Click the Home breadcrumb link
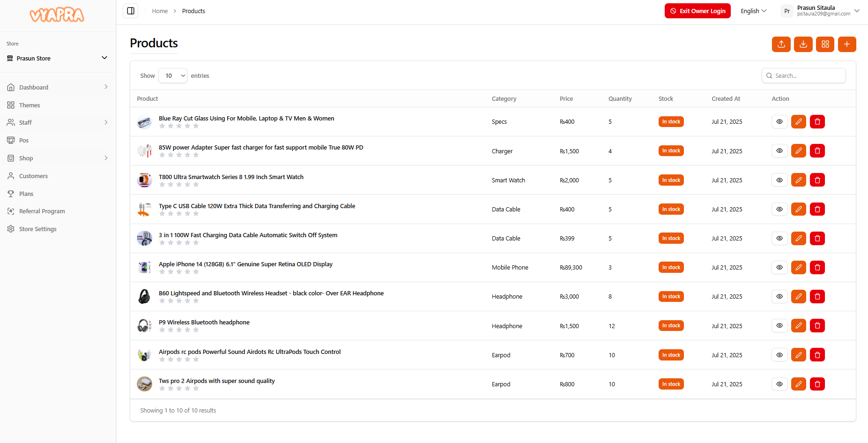 point(160,11)
